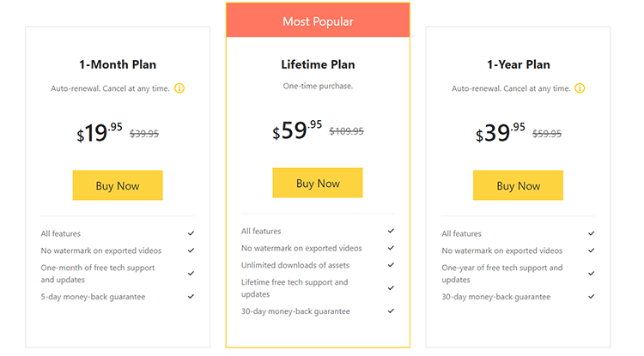Screen dimensions: 644x356
Task: Click the crossed-out $109.95 price
Action: (346, 131)
